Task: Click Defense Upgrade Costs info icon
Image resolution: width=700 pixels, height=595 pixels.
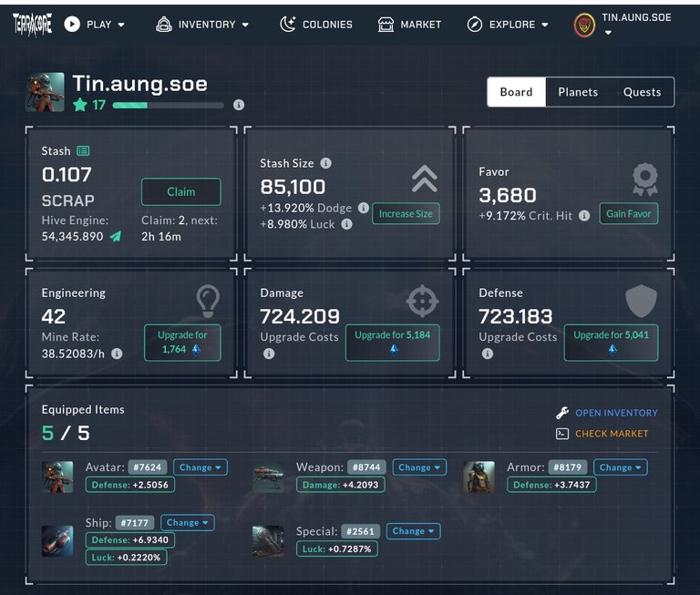Action: pyautogui.click(x=488, y=354)
